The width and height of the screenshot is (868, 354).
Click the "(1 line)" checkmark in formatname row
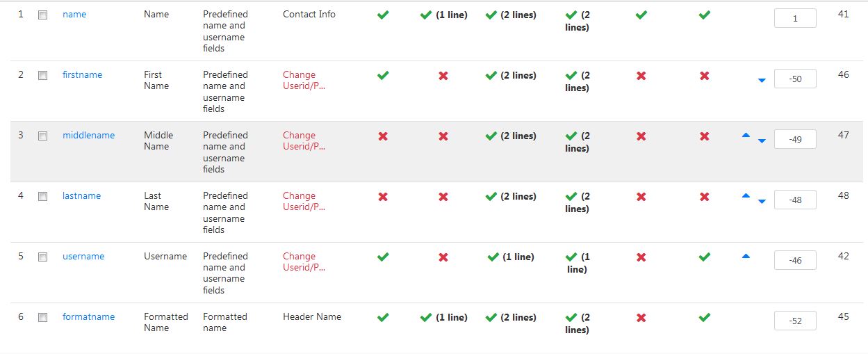(x=443, y=317)
